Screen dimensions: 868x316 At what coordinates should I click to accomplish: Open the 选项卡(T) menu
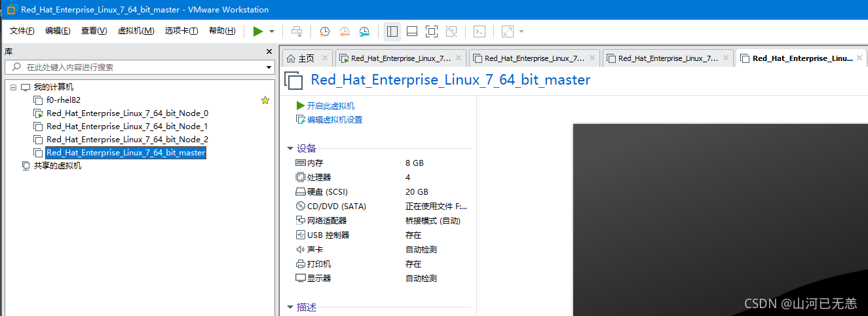(181, 31)
